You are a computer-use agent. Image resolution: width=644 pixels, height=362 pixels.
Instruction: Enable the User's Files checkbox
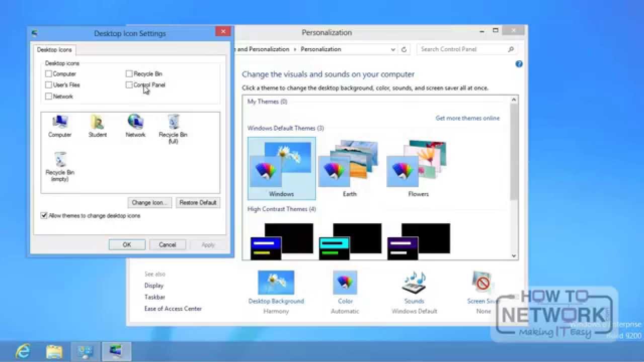(49, 85)
